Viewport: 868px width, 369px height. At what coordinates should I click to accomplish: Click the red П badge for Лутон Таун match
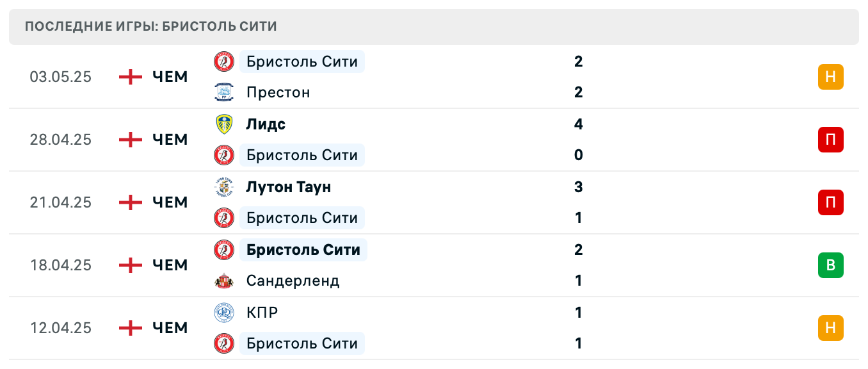(832, 202)
